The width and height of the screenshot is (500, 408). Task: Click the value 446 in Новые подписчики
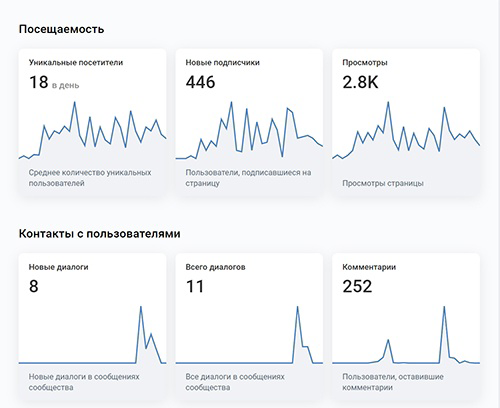pyautogui.click(x=200, y=82)
